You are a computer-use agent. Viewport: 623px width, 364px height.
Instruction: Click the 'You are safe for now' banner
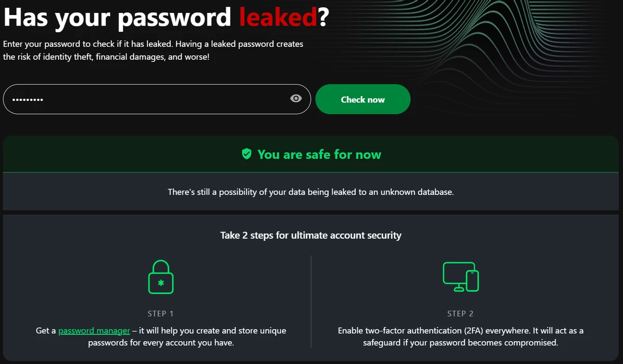pyautogui.click(x=310, y=154)
